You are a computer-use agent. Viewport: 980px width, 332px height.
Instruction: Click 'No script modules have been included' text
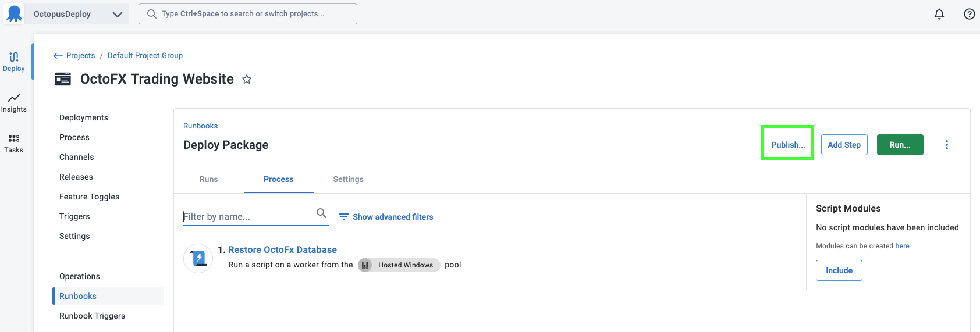click(x=887, y=227)
